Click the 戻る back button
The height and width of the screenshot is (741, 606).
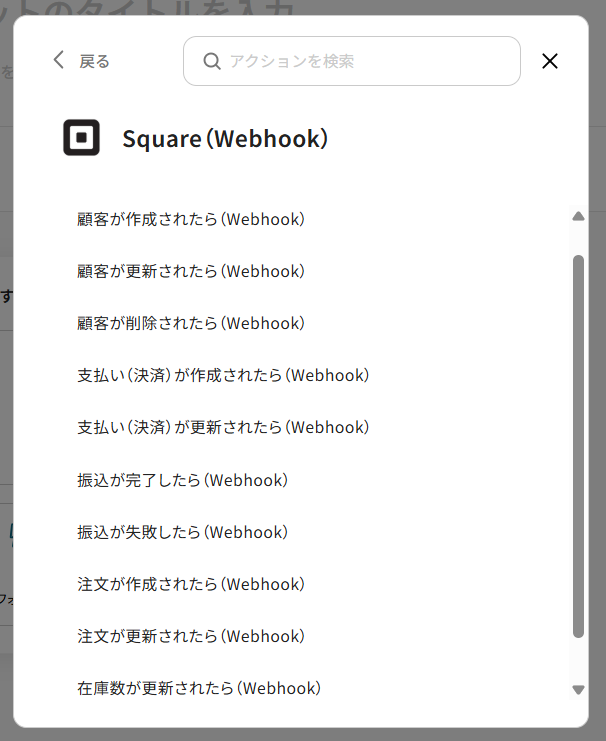point(81,61)
